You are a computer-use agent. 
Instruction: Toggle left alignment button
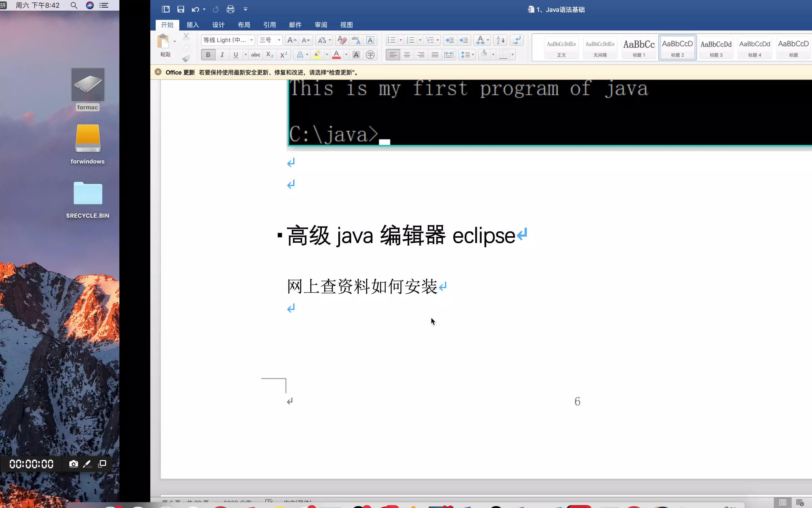(392, 55)
